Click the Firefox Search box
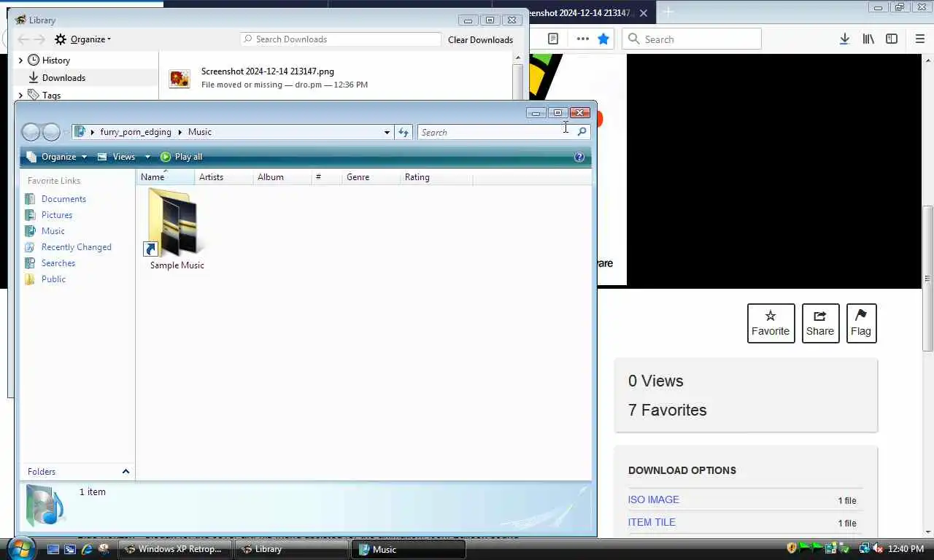The width and height of the screenshot is (934, 560). (692, 39)
